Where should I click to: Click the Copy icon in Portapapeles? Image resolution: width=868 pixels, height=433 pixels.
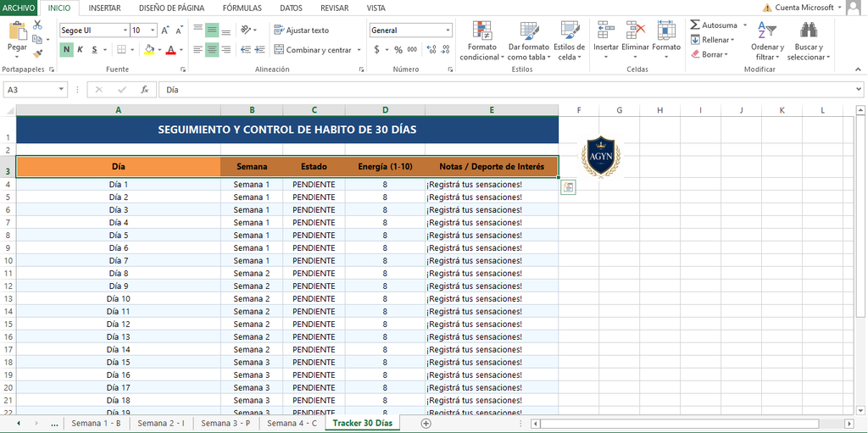[x=37, y=39]
